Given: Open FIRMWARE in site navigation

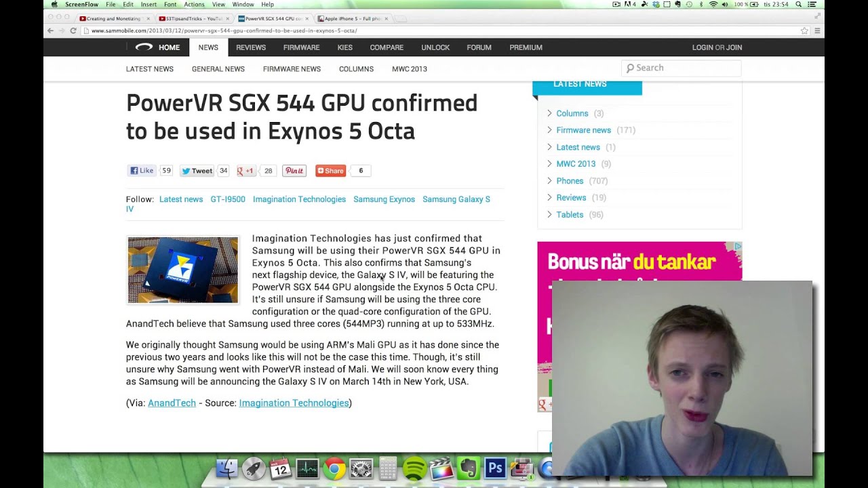Looking at the screenshot, I should [x=301, y=47].
